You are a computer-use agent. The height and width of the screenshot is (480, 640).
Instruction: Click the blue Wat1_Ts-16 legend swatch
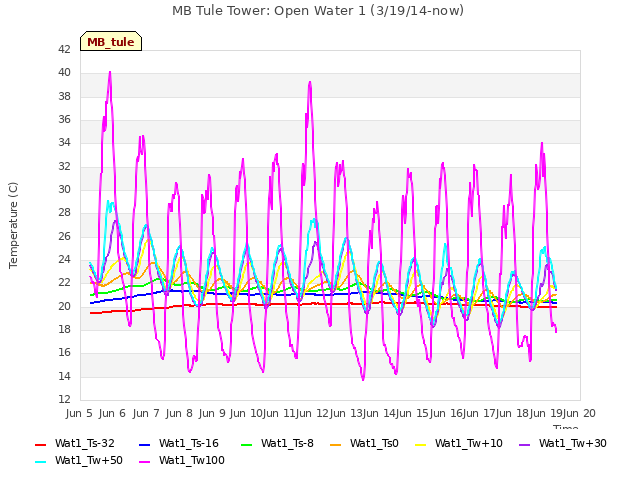click(144, 444)
